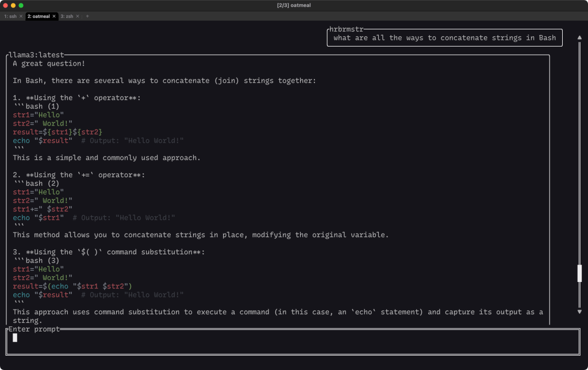Click the scrollbar down arrow
This screenshot has height=370, width=588.
pyautogui.click(x=579, y=312)
